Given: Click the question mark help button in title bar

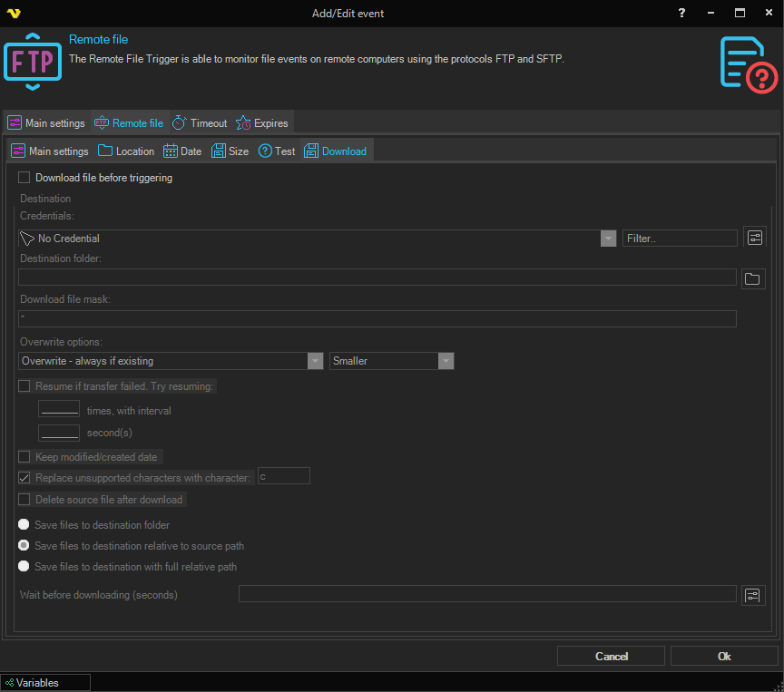Looking at the screenshot, I should tap(681, 14).
